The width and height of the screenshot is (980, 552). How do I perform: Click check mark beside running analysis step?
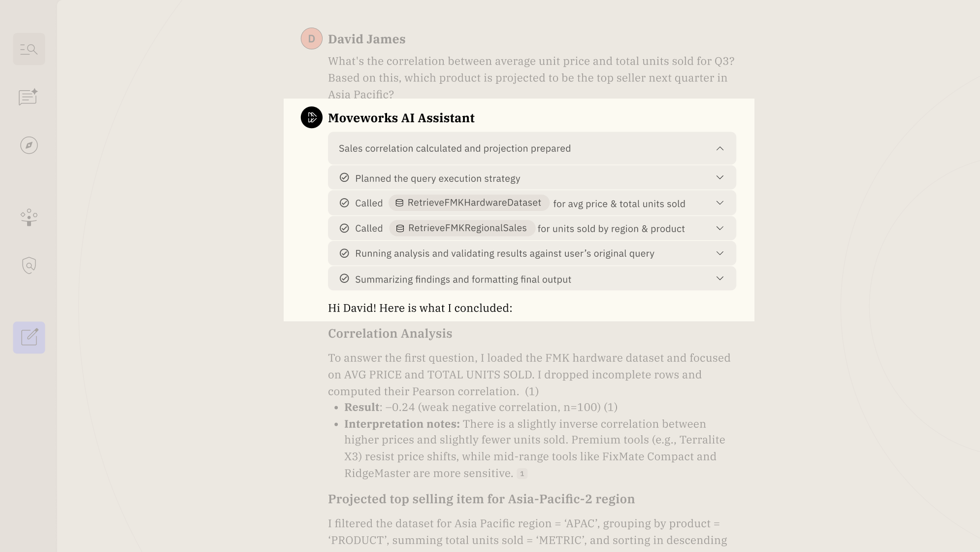point(344,253)
